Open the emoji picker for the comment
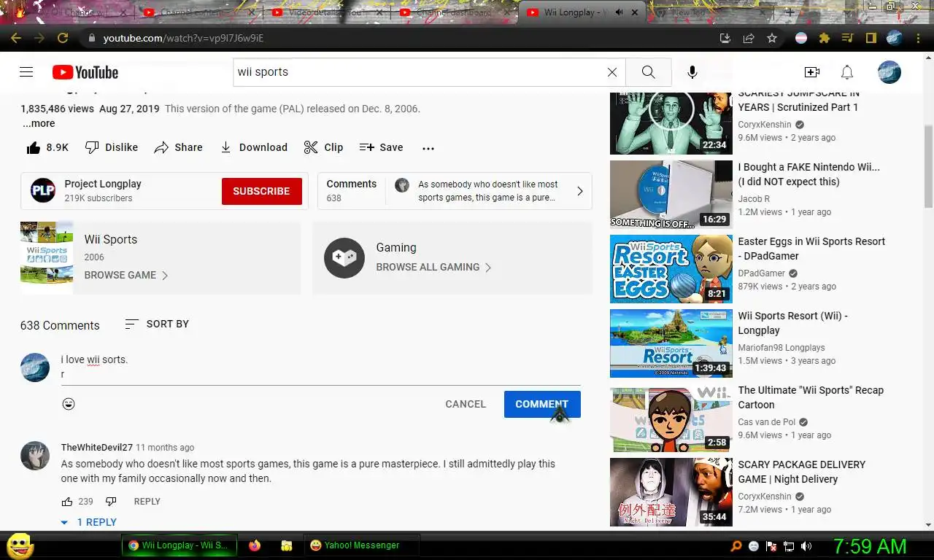934x560 pixels. pyautogui.click(x=69, y=404)
